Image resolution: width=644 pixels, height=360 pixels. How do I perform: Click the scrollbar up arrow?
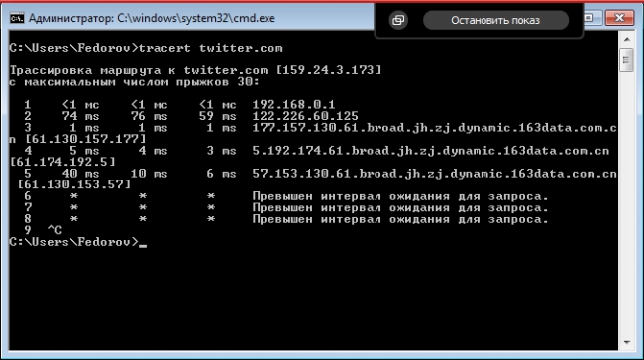[x=627, y=39]
